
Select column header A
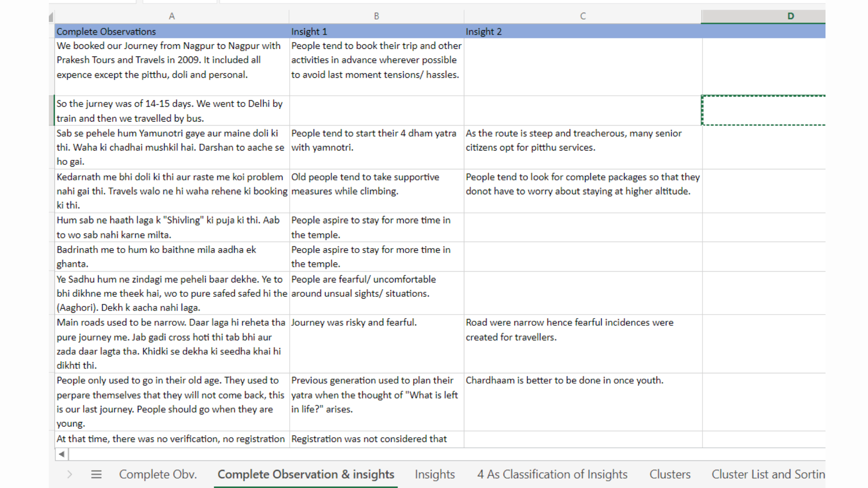172,15
